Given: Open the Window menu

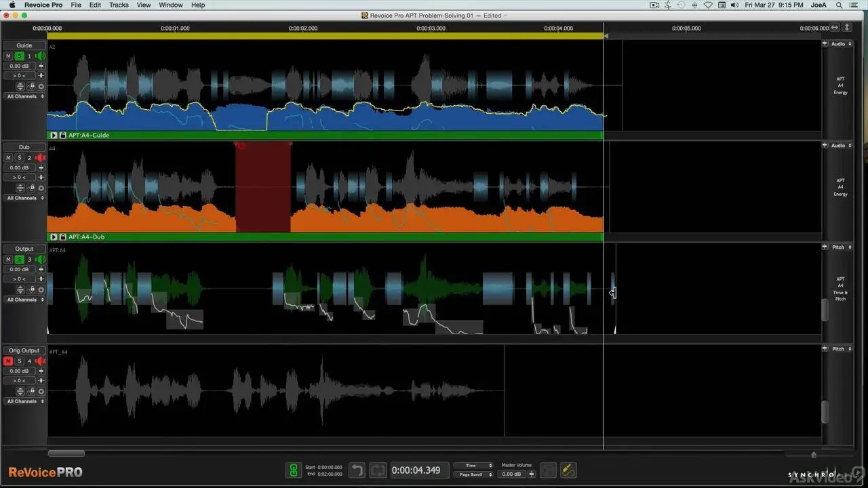Looking at the screenshot, I should [x=170, y=5].
